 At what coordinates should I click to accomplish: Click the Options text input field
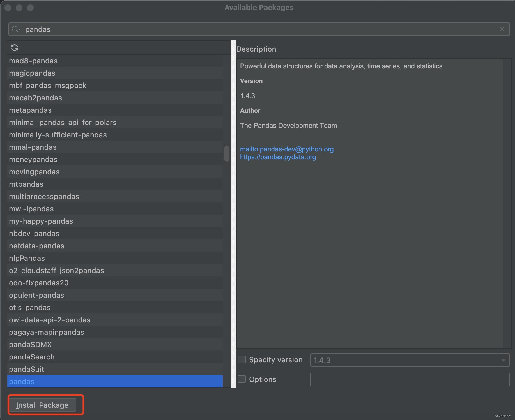point(410,379)
